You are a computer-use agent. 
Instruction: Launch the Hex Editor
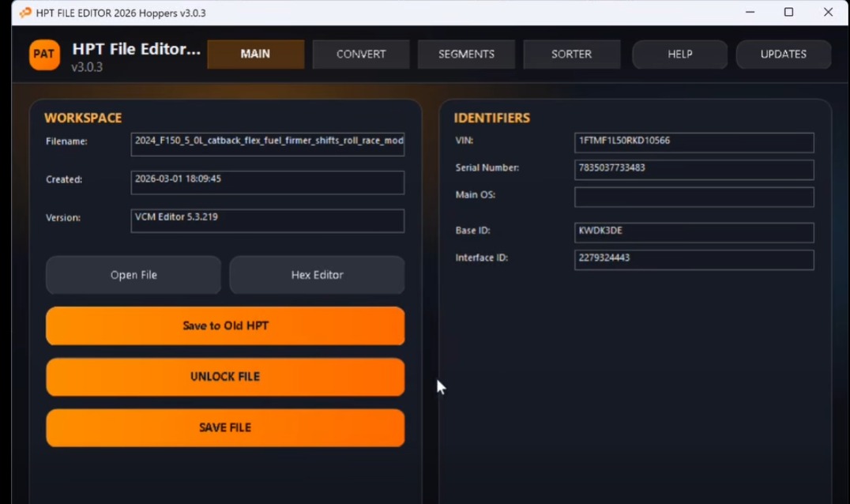[317, 275]
